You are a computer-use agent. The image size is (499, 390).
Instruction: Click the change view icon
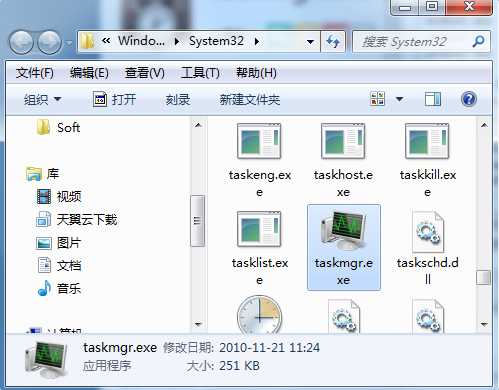[x=377, y=99]
